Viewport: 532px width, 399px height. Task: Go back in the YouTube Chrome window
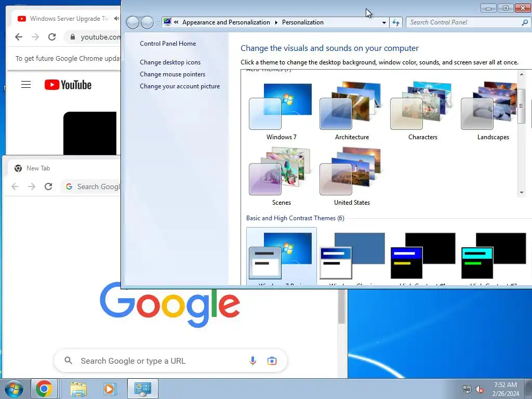19,37
